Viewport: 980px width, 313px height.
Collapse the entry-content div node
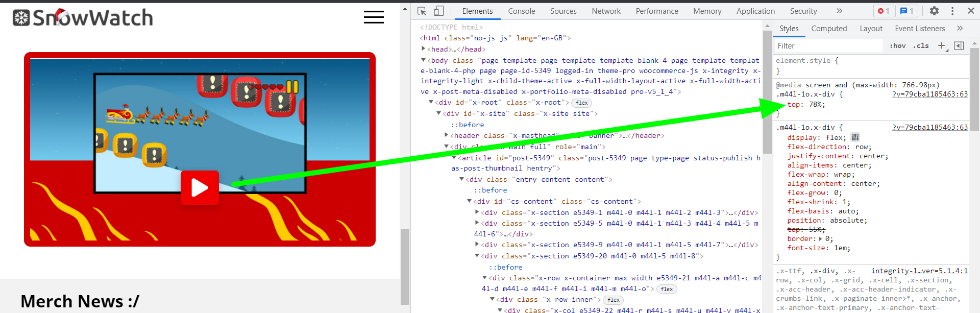[461, 179]
